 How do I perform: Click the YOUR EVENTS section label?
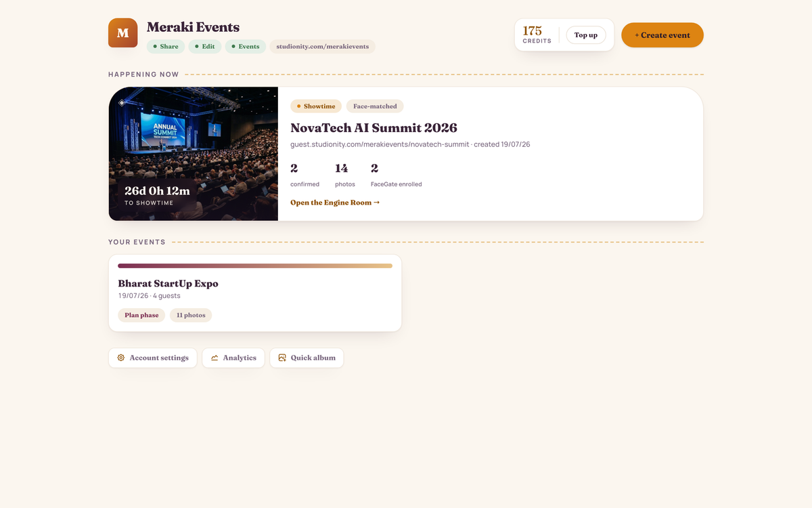[x=137, y=242]
